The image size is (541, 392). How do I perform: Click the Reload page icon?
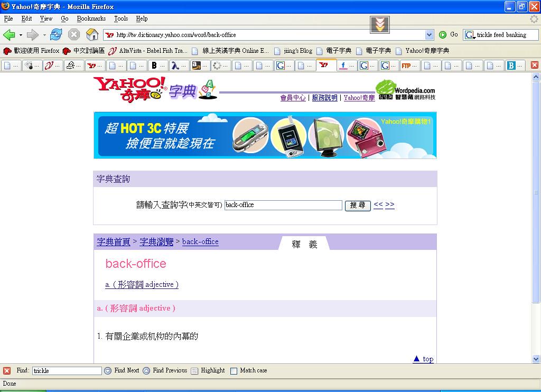(x=55, y=34)
